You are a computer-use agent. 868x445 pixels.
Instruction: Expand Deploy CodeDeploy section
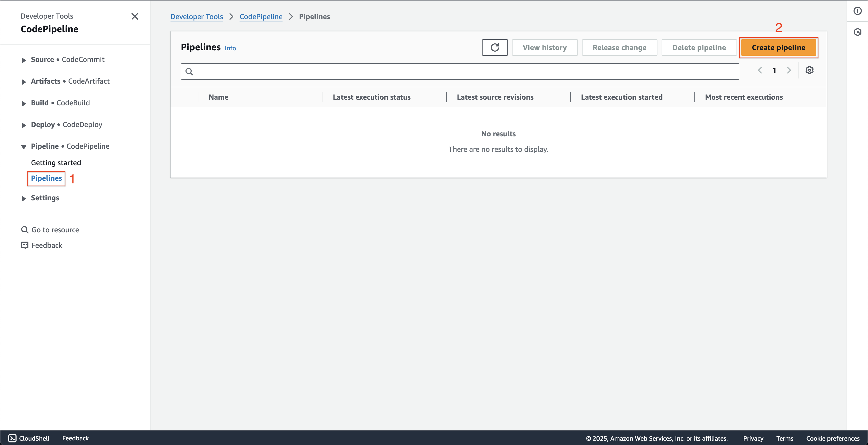(x=24, y=125)
